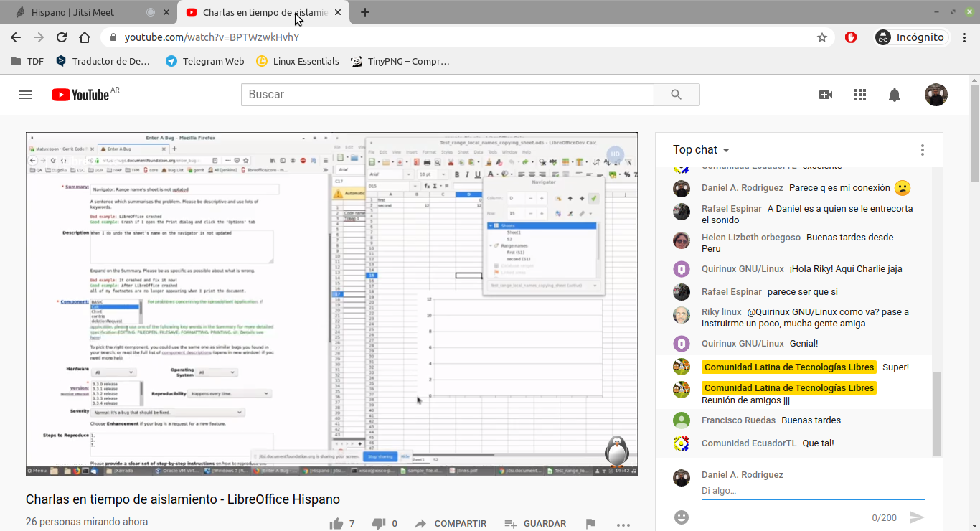Go back to previous page in Chrome
Image resolution: width=980 pixels, height=531 pixels.
tap(16, 37)
